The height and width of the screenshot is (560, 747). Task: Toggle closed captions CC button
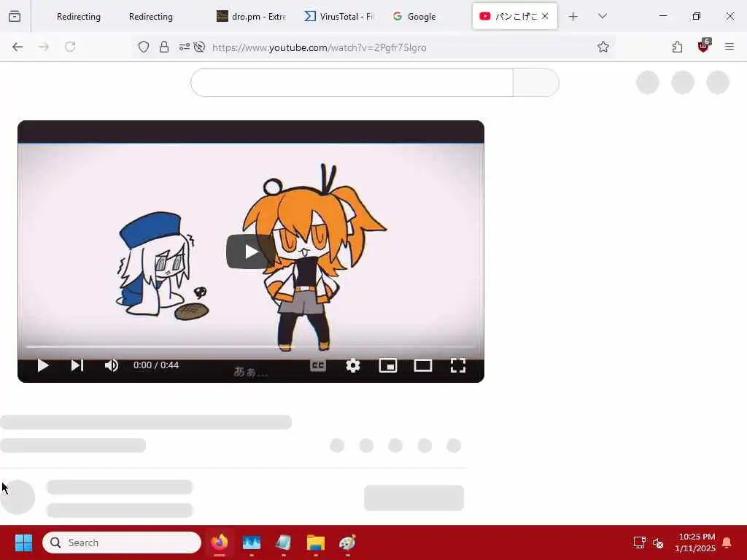click(x=318, y=365)
